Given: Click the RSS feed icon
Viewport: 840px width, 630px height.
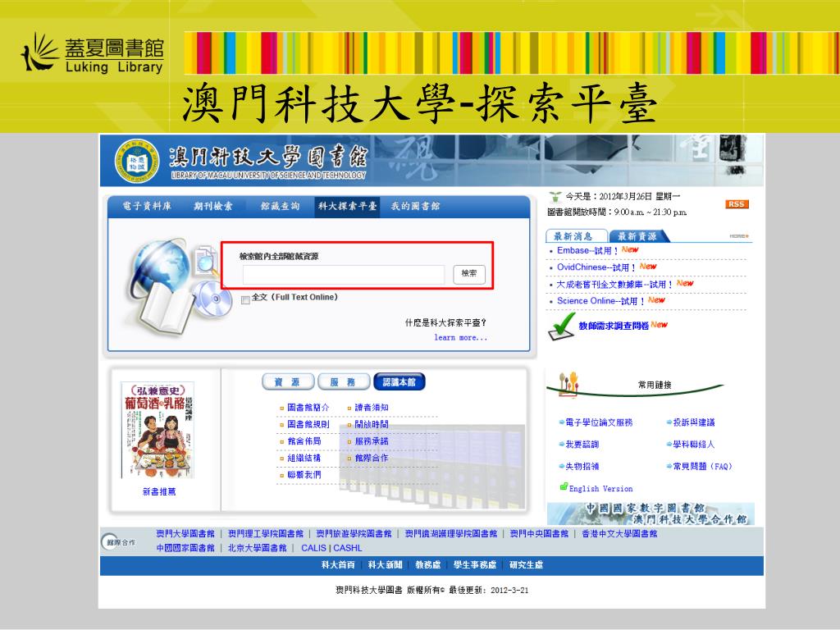Looking at the screenshot, I should tap(737, 204).
